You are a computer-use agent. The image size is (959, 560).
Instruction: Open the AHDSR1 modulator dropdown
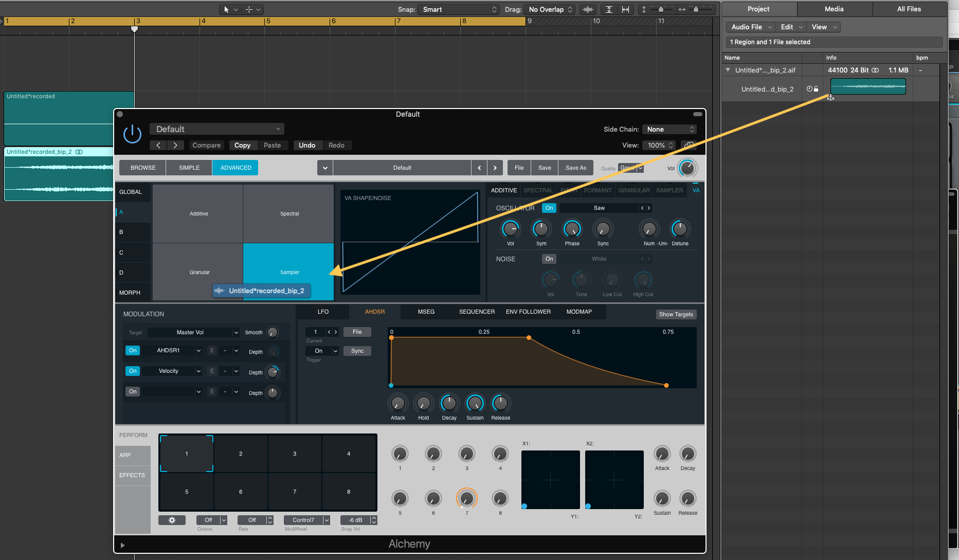point(172,351)
